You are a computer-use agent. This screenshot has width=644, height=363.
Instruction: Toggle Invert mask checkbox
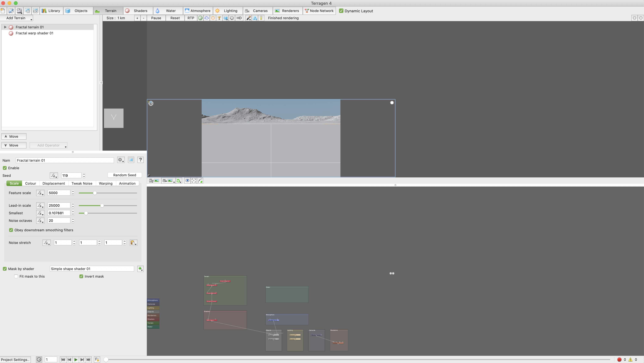click(x=81, y=276)
